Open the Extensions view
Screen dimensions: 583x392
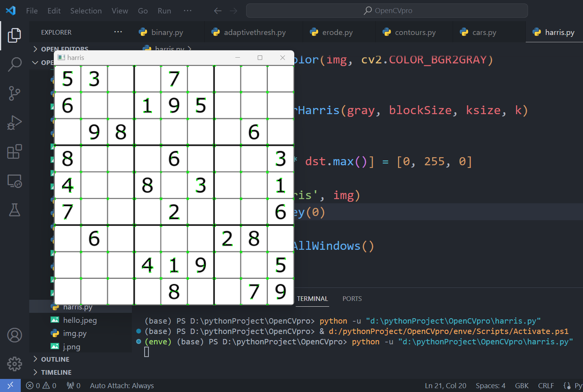[15, 152]
